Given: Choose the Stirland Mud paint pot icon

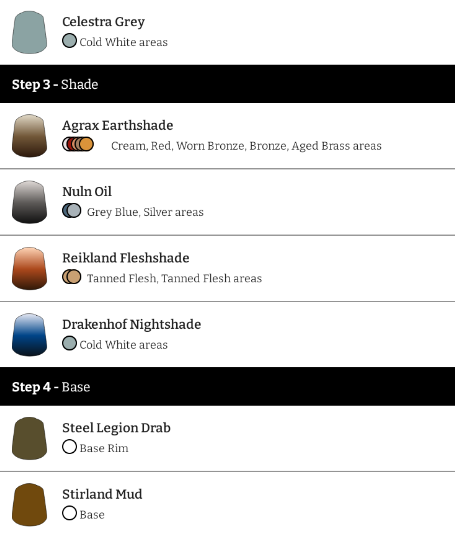Looking at the screenshot, I should tap(29, 505).
